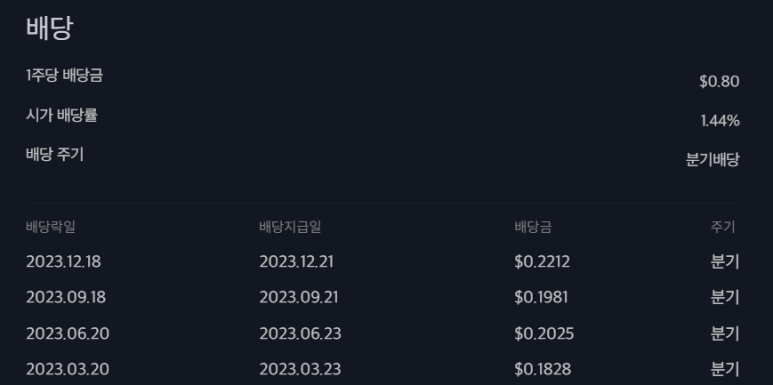This screenshot has width=773, height=385.
Task: Select the 2023.12.18 ex-dividend date row
Action: 383,262
